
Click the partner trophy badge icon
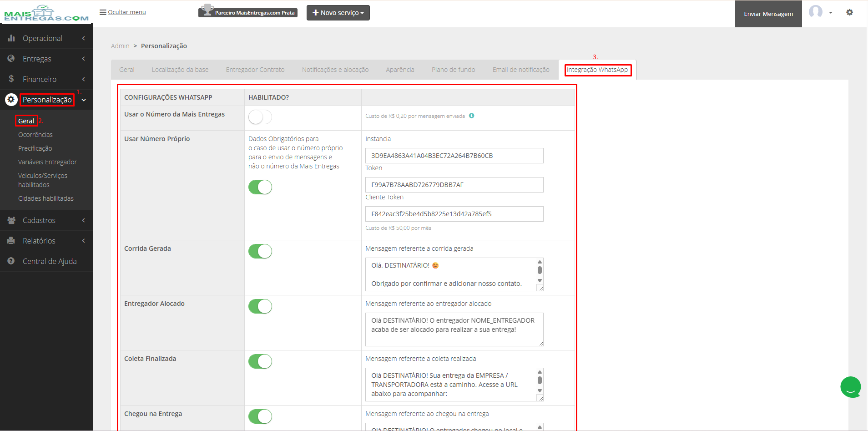click(x=207, y=10)
